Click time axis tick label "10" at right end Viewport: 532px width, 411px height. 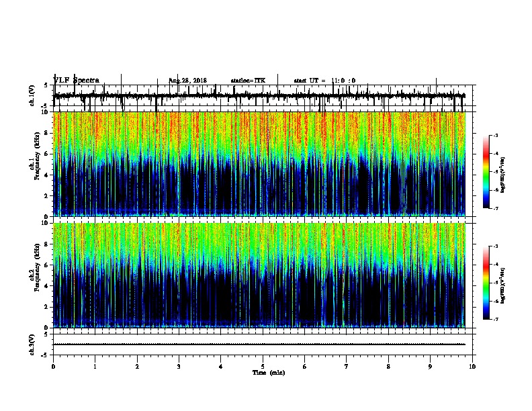472,367
